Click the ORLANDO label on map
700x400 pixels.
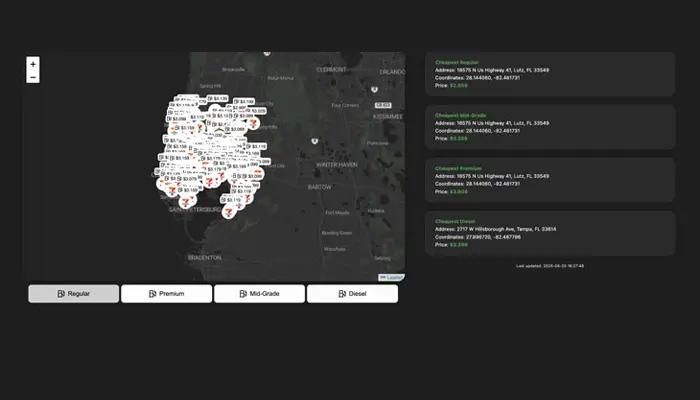tap(392, 72)
